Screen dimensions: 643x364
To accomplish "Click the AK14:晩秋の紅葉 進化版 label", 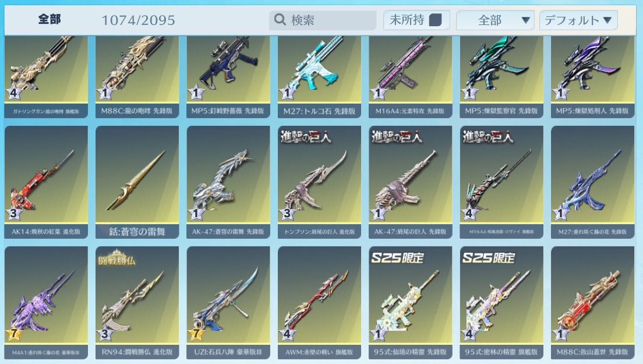I will click(46, 232).
